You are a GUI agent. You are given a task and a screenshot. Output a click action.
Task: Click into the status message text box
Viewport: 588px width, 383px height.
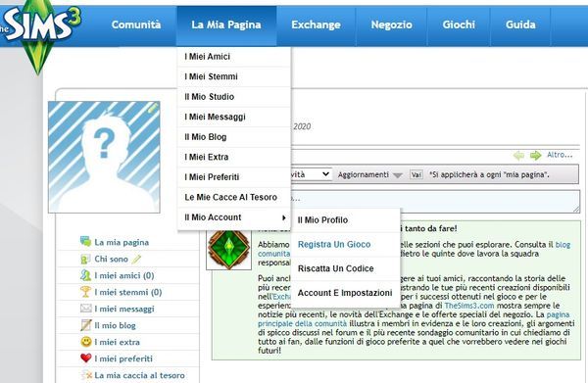pyautogui.click(x=435, y=201)
